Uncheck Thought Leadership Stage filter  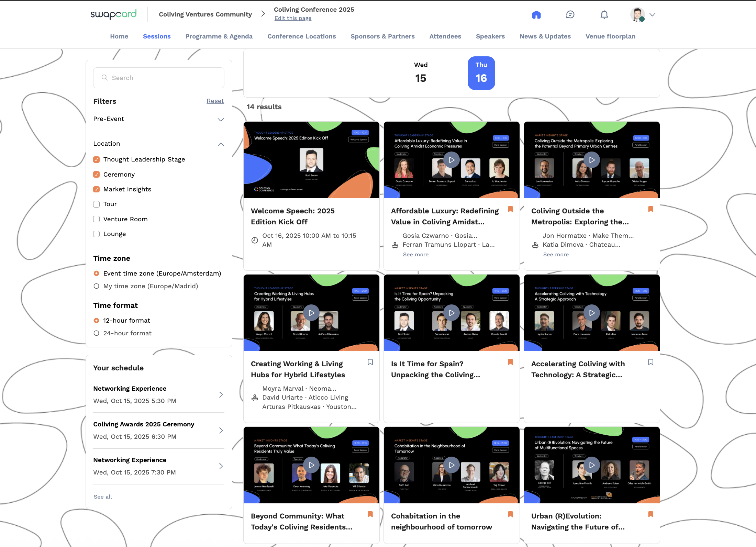point(97,159)
